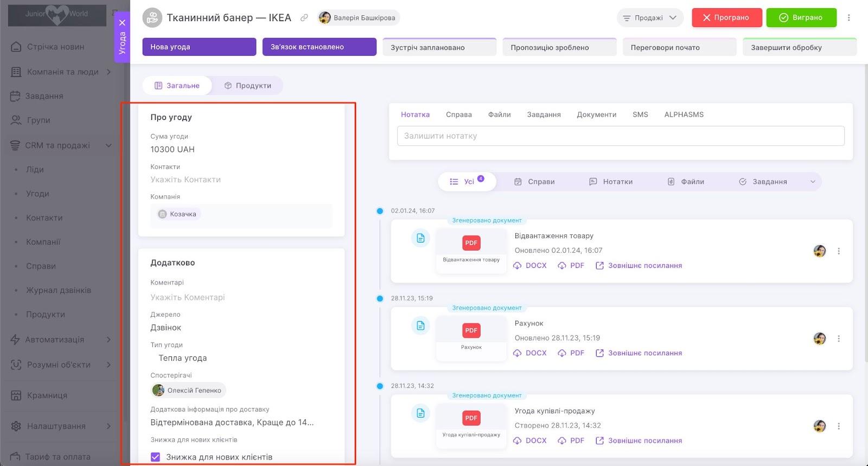Open Тариф та оплата sidebar item
The width and height of the screenshot is (868, 466).
(58, 457)
